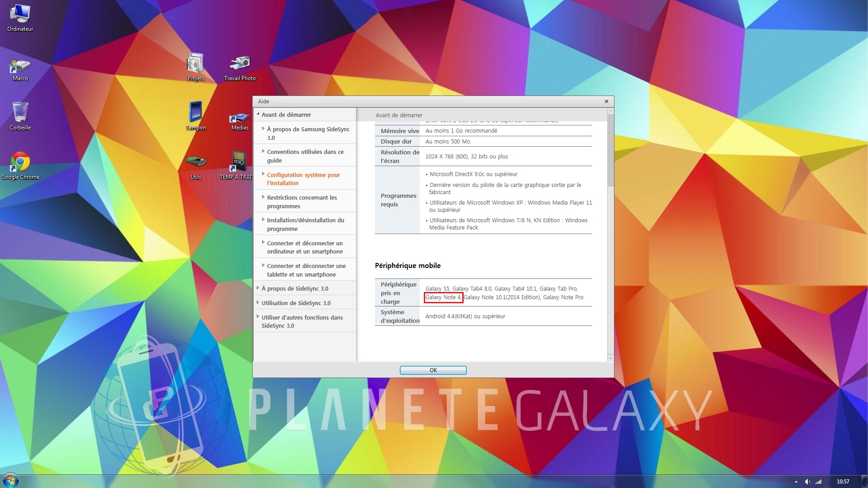This screenshot has width=868, height=488.
Task: Click the Disque dur row label
Action: (x=396, y=141)
